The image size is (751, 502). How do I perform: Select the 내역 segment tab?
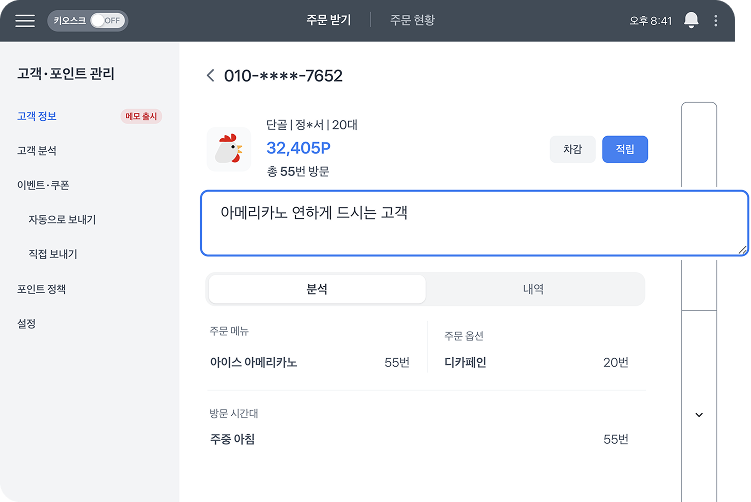pyautogui.click(x=533, y=289)
